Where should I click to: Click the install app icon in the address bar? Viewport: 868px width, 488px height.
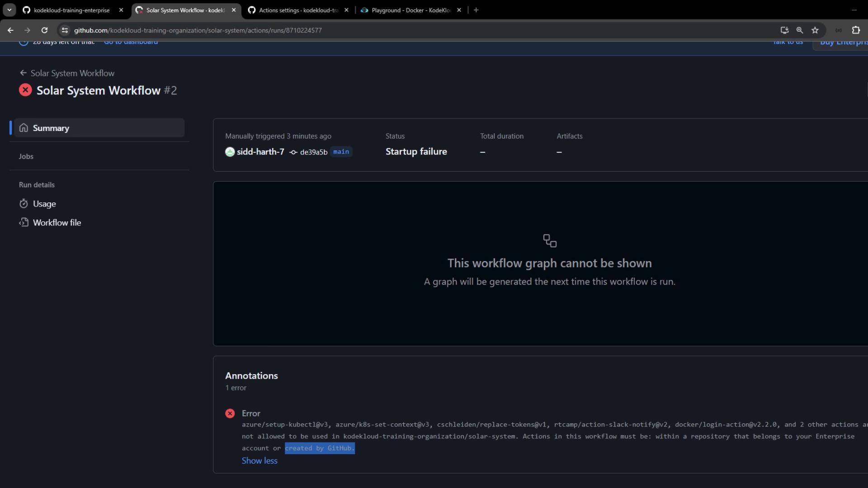click(x=784, y=30)
